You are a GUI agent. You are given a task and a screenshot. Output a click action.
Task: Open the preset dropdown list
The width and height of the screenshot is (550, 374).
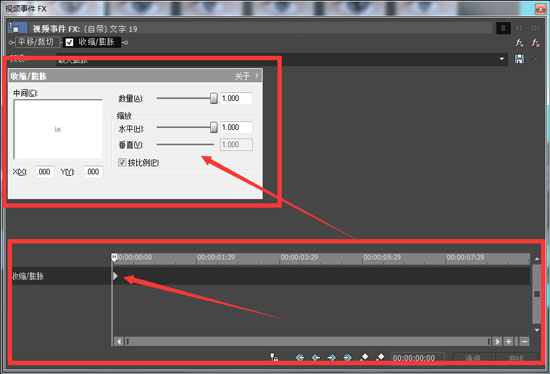click(502, 59)
